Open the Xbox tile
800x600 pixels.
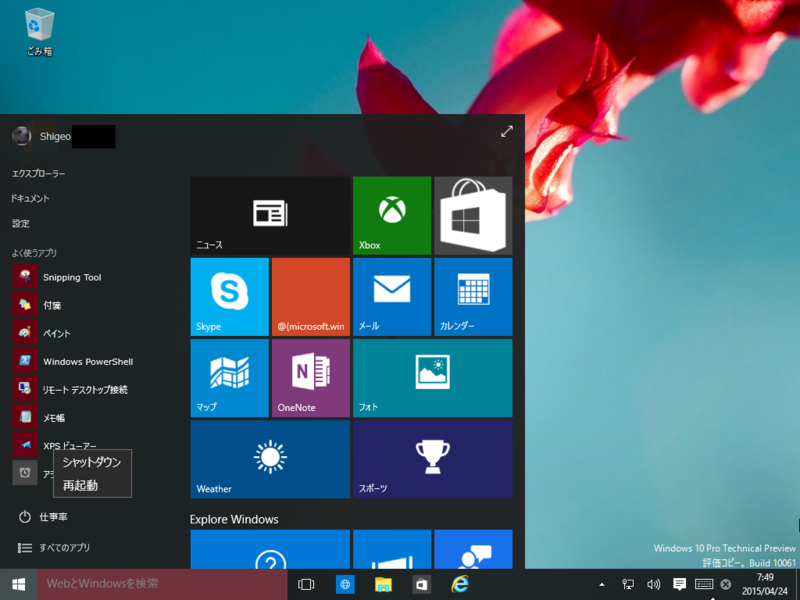[392, 214]
